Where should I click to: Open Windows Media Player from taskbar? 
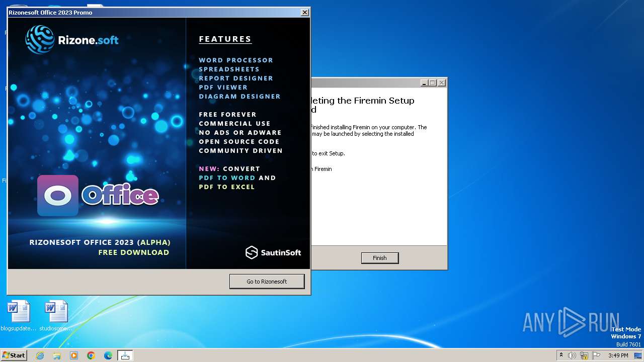(x=74, y=355)
